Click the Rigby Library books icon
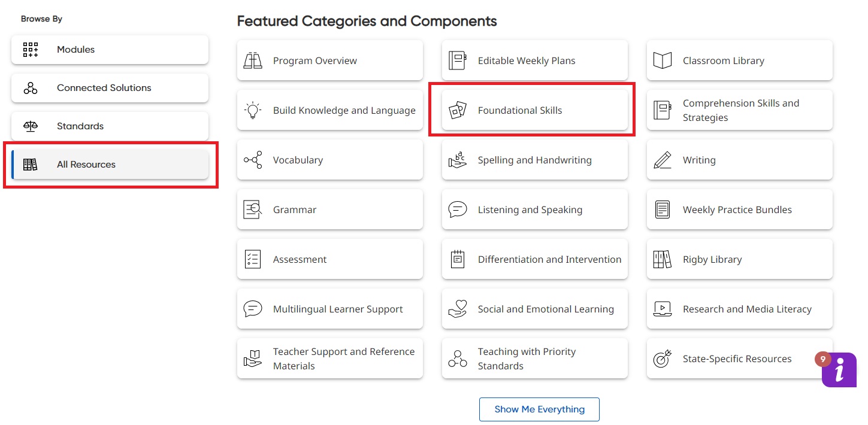The image size is (868, 425). [662, 259]
